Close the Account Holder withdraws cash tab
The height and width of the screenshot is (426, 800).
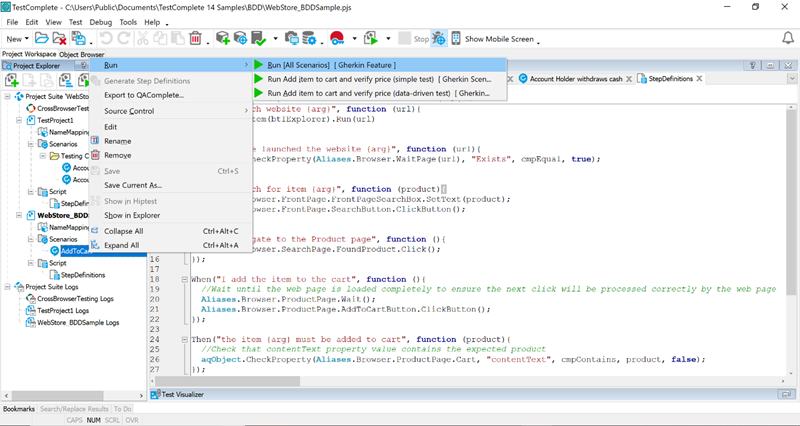[x=629, y=79]
